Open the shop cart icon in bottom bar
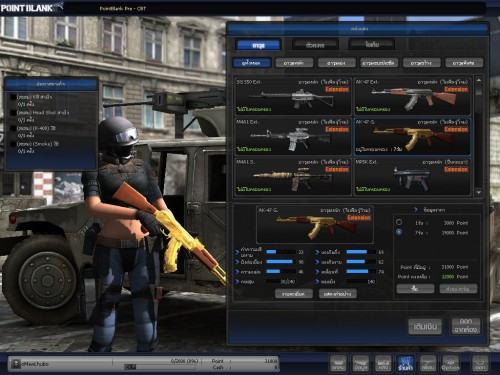 (405, 363)
